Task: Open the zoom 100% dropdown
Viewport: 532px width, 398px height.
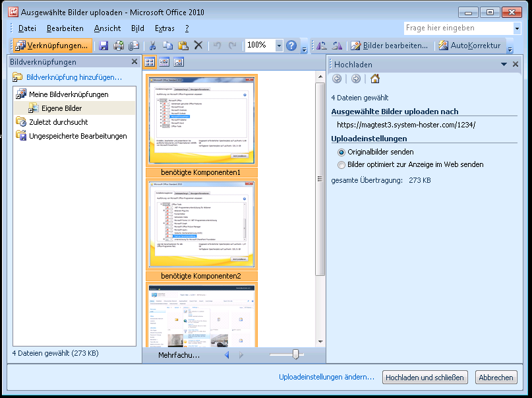Action: (x=279, y=46)
